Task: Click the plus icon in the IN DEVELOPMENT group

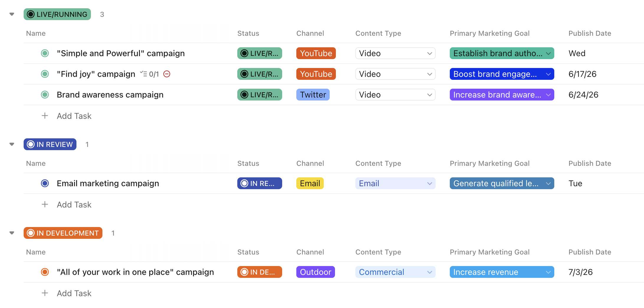Action: coord(45,293)
